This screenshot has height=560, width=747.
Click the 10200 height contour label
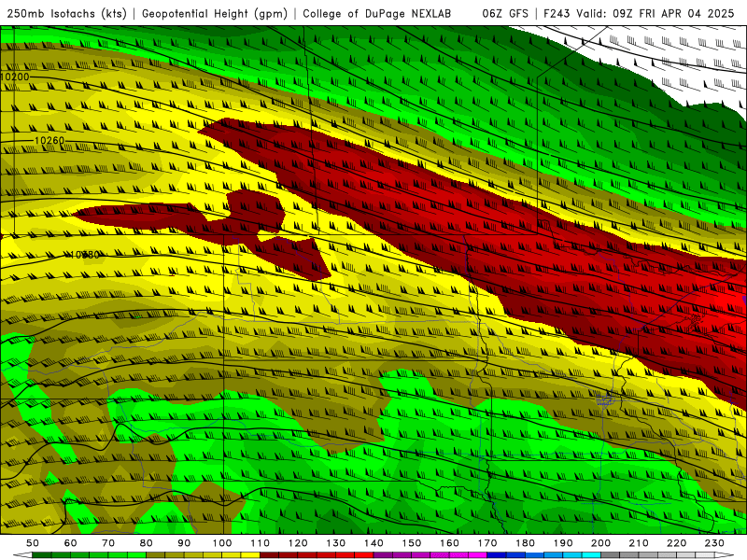click(x=15, y=77)
